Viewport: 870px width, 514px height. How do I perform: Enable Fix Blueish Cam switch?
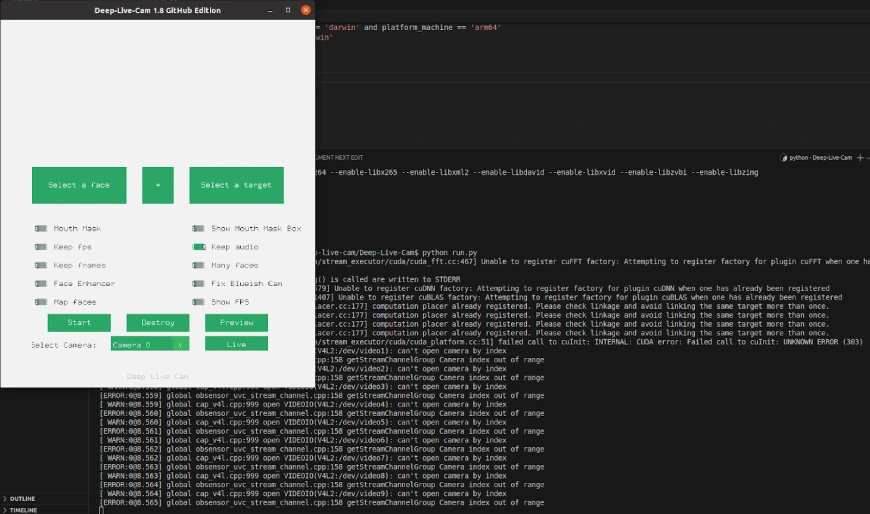click(199, 284)
